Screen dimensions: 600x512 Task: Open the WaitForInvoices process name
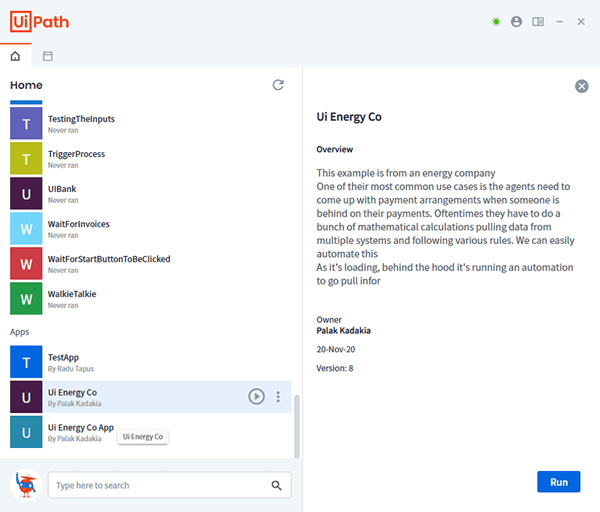78,224
